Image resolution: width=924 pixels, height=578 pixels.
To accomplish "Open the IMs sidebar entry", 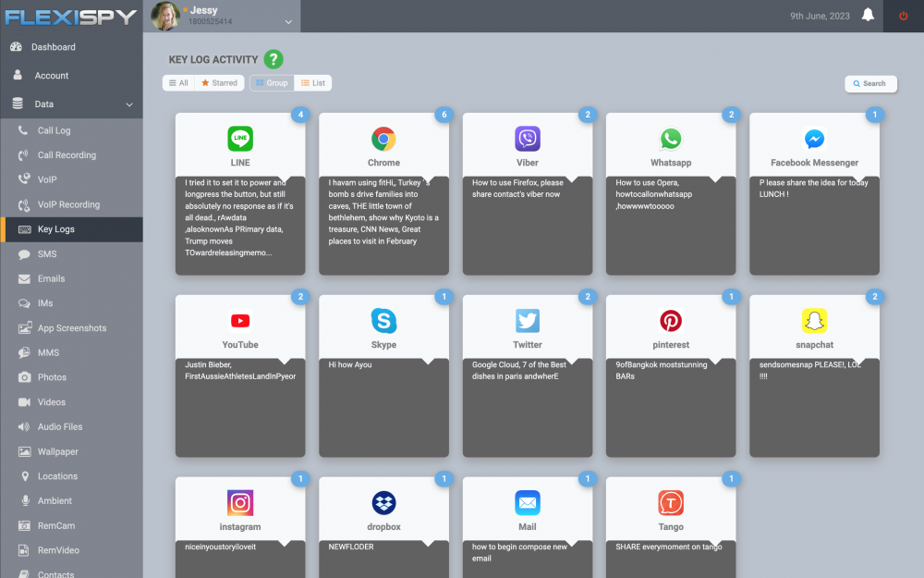I will [x=71, y=303].
